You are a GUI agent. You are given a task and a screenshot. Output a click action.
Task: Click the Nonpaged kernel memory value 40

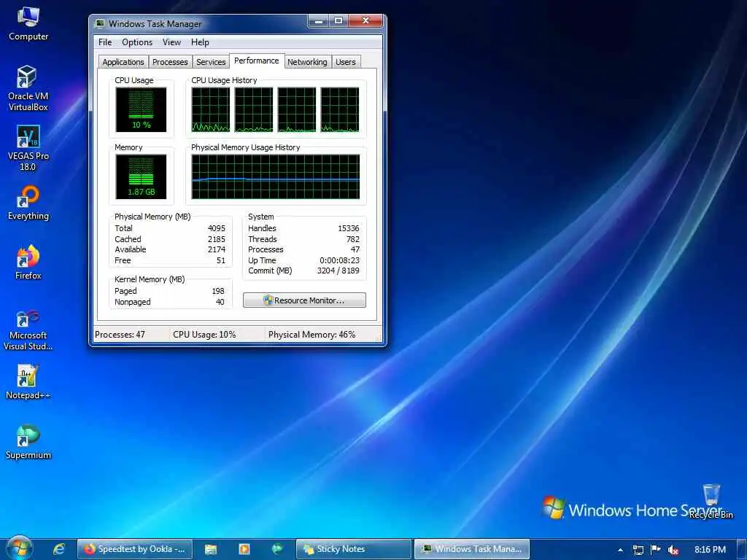tap(220, 302)
